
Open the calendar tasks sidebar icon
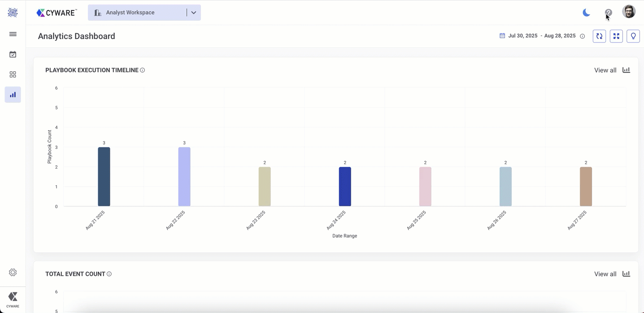click(13, 54)
